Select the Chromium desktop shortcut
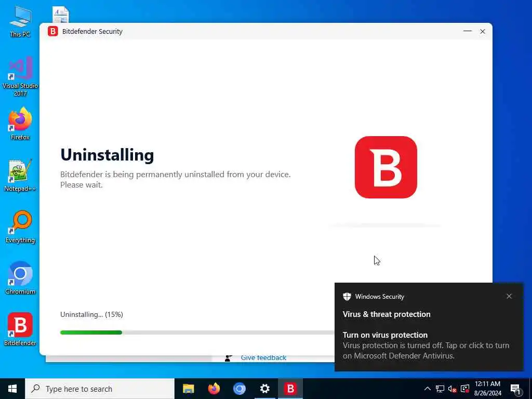Image resolution: width=532 pixels, height=399 pixels. [x=20, y=278]
